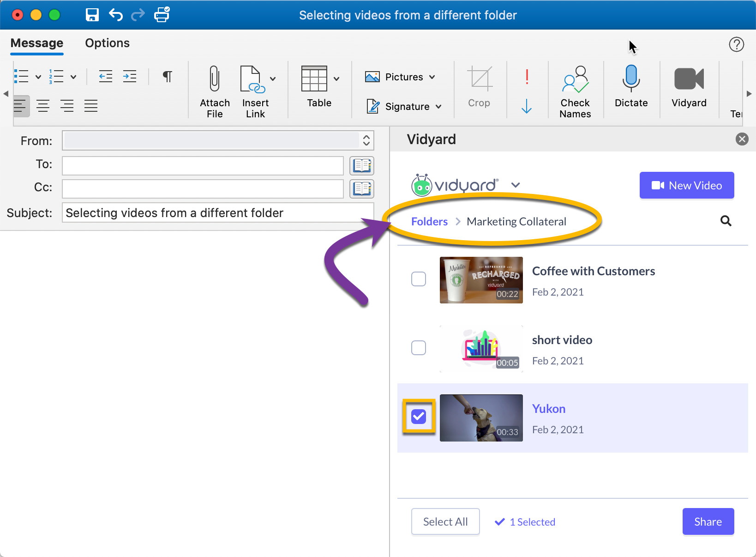Select the short video thumbnail
This screenshot has width=756, height=557.
pyautogui.click(x=481, y=349)
